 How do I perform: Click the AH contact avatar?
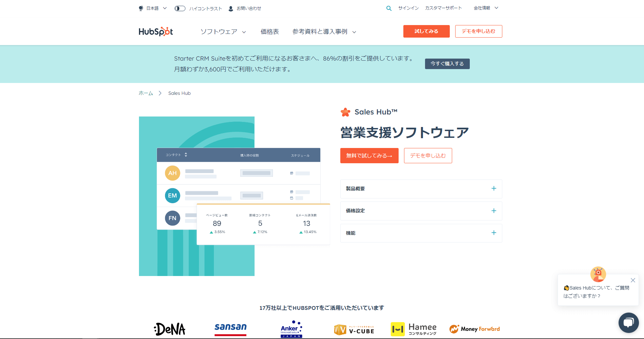pos(173,173)
